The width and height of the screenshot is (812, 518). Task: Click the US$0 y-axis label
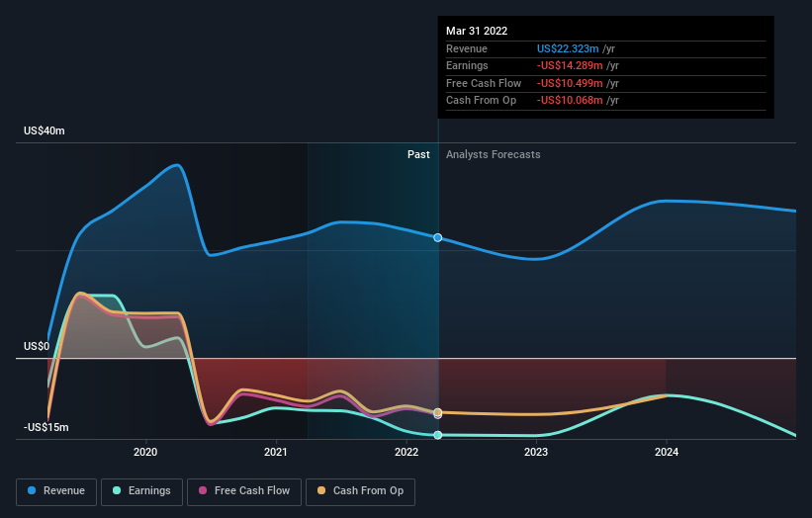pyautogui.click(x=37, y=346)
